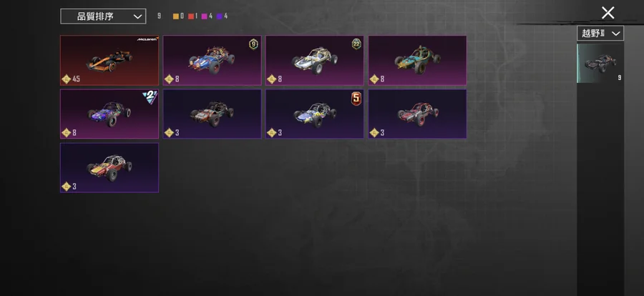This screenshot has height=296, width=644.
Task: Select the blue-yellow buggy with badge 5
Action: [x=315, y=114]
